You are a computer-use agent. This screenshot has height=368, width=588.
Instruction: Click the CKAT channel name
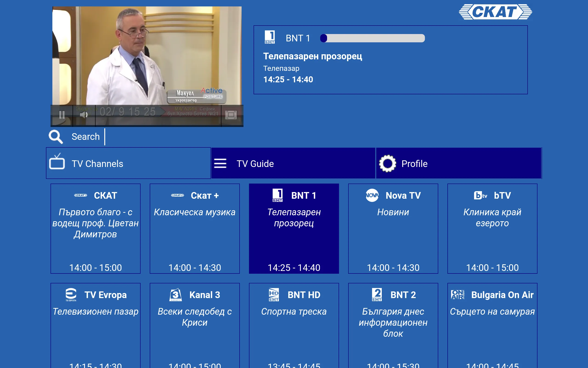click(106, 196)
